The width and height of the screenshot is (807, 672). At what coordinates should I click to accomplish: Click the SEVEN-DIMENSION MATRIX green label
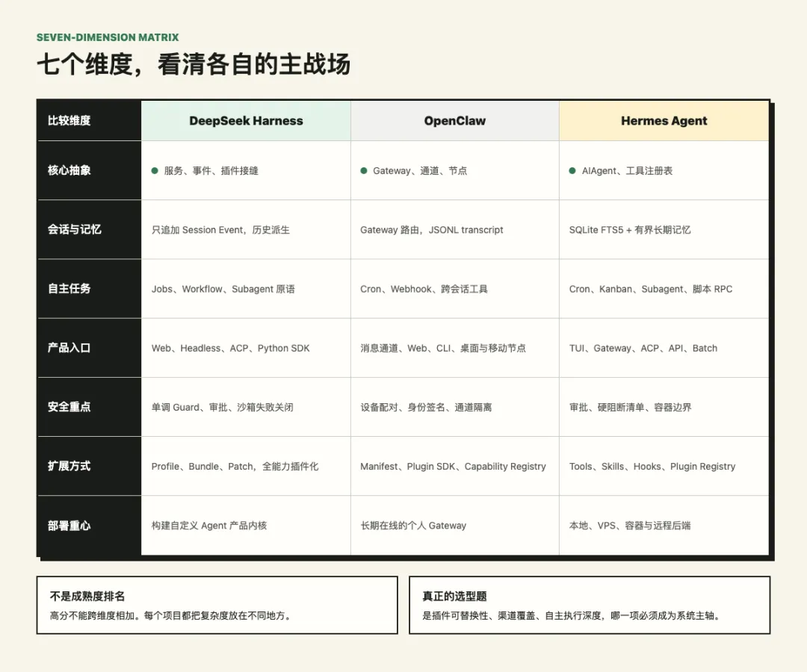(108, 37)
